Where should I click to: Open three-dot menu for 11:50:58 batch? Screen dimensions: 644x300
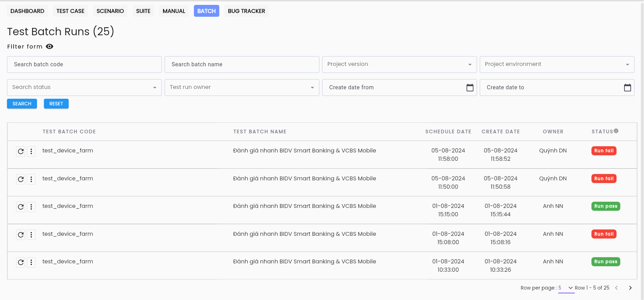(x=31, y=179)
